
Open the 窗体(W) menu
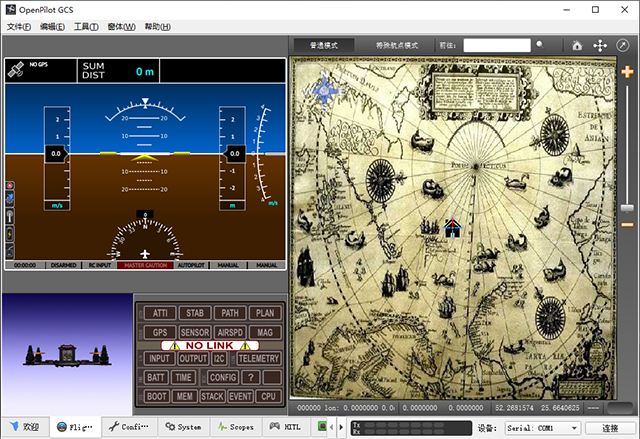[121, 27]
